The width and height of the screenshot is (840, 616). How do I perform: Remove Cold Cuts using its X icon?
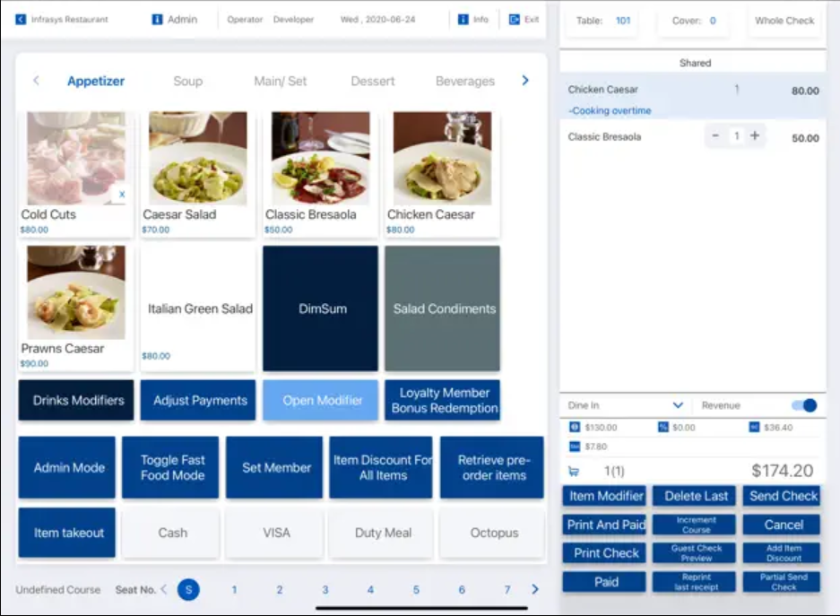pos(122,194)
